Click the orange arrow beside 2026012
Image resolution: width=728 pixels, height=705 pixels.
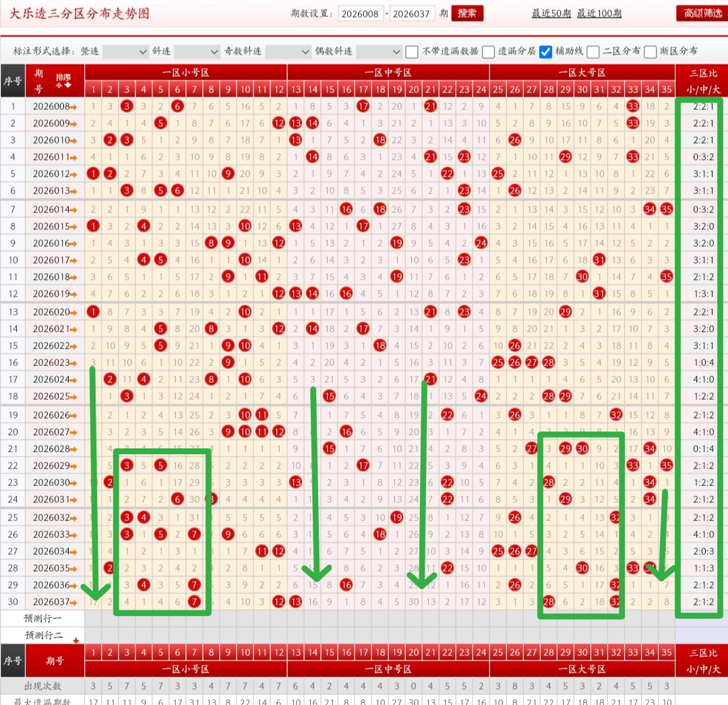pyautogui.click(x=73, y=175)
